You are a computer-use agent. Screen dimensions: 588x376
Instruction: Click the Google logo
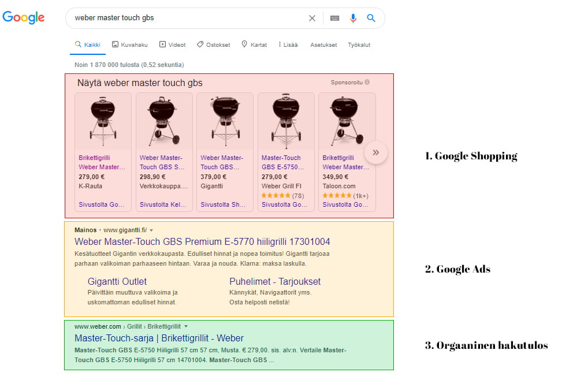click(23, 18)
